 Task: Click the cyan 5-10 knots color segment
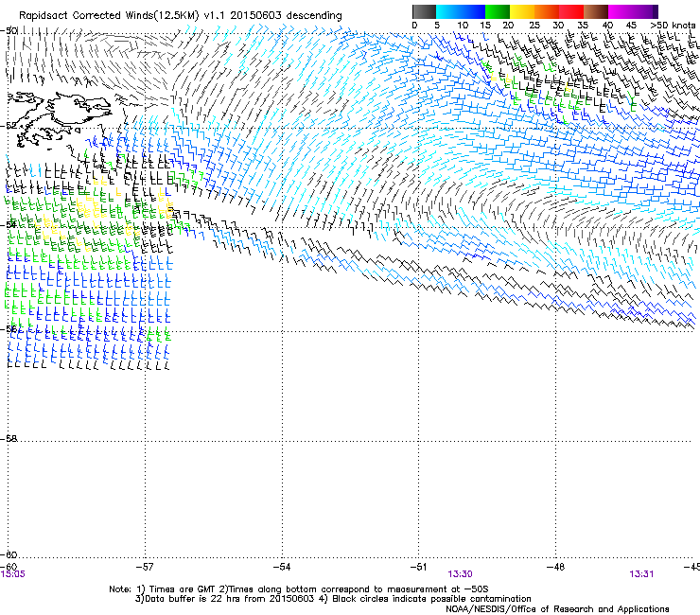coord(448,11)
